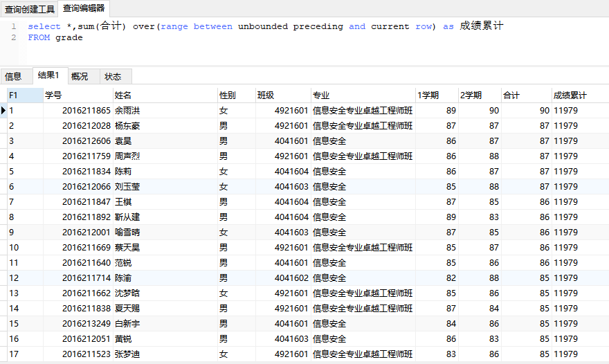Select class cell 4041601 in 袁昊's row
This screenshot has height=364, width=609.
tap(283, 141)
